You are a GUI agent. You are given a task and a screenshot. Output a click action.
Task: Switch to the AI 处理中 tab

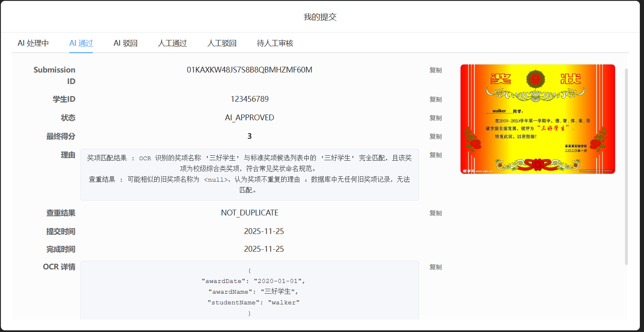33,43
